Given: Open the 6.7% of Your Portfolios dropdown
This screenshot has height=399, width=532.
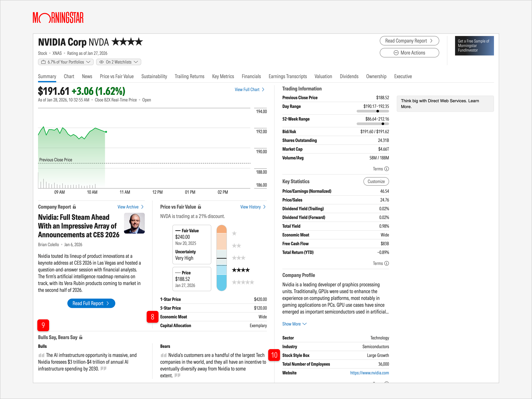Looking at the screenshot, I should point(66,62).
